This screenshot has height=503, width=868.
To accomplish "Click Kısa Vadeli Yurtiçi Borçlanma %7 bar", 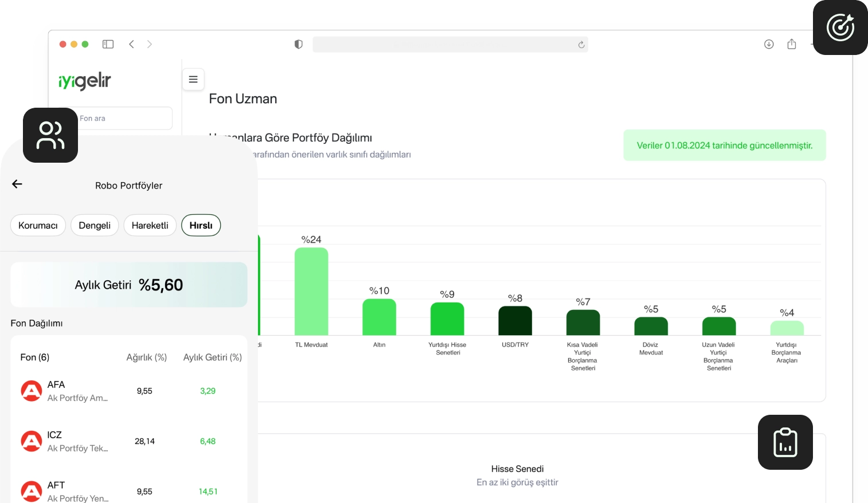I will [583, 323].
